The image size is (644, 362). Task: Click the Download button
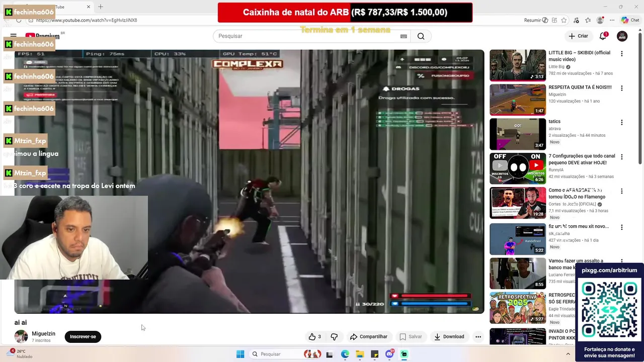[449, 337]
